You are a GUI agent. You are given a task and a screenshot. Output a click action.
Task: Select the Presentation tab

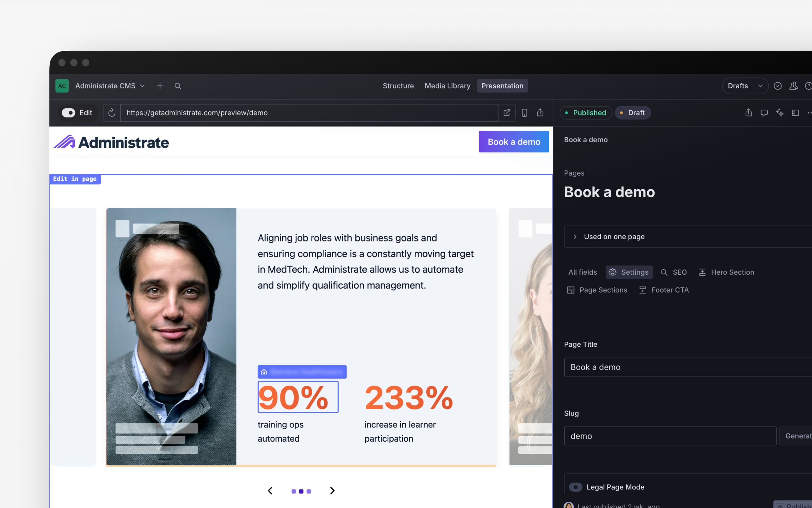(x=502, y=86)
